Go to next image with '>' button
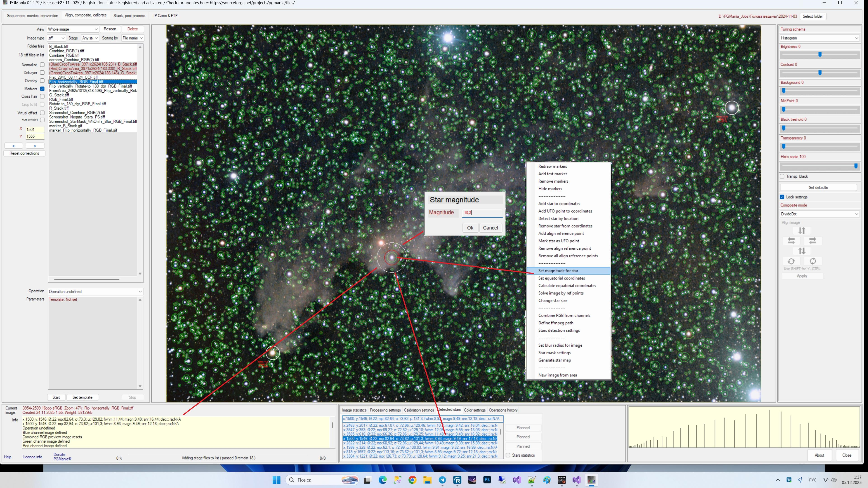 coord(35,146)
